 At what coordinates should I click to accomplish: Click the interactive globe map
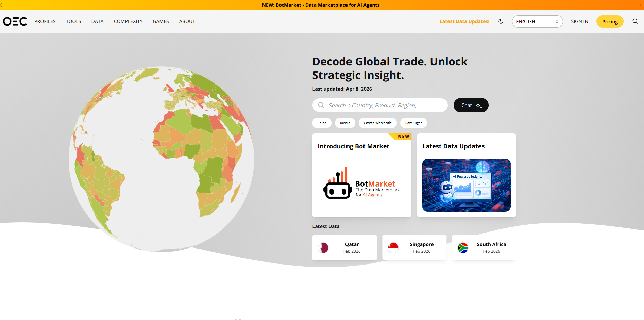(x=161, y=159)
